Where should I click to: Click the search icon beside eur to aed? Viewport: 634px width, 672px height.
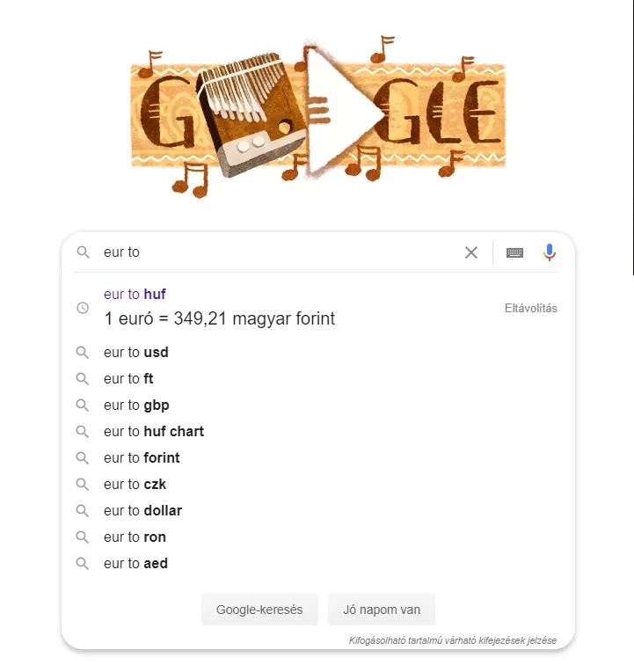pos(83,563)
